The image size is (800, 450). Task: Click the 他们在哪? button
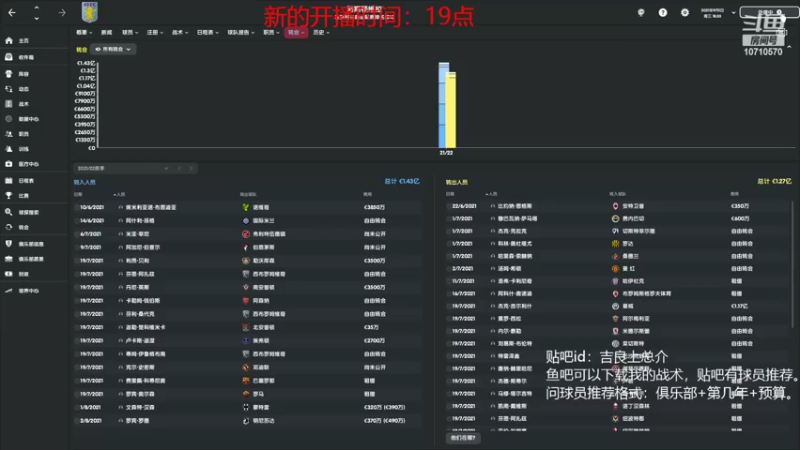point(463,438)
